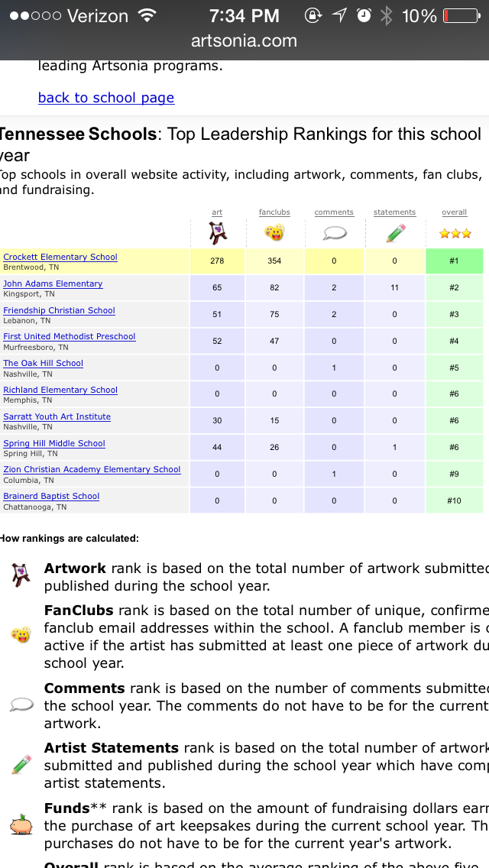The height and width of the screenshot is (868, 489).
Task: Sort by the 'overall' column header
Action: tap(455, 212)
